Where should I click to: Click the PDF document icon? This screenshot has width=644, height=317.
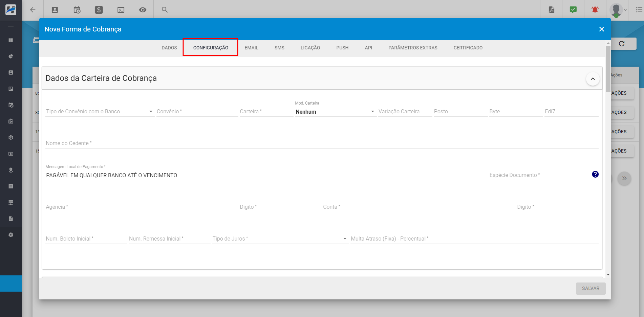[x=552, y=10]
